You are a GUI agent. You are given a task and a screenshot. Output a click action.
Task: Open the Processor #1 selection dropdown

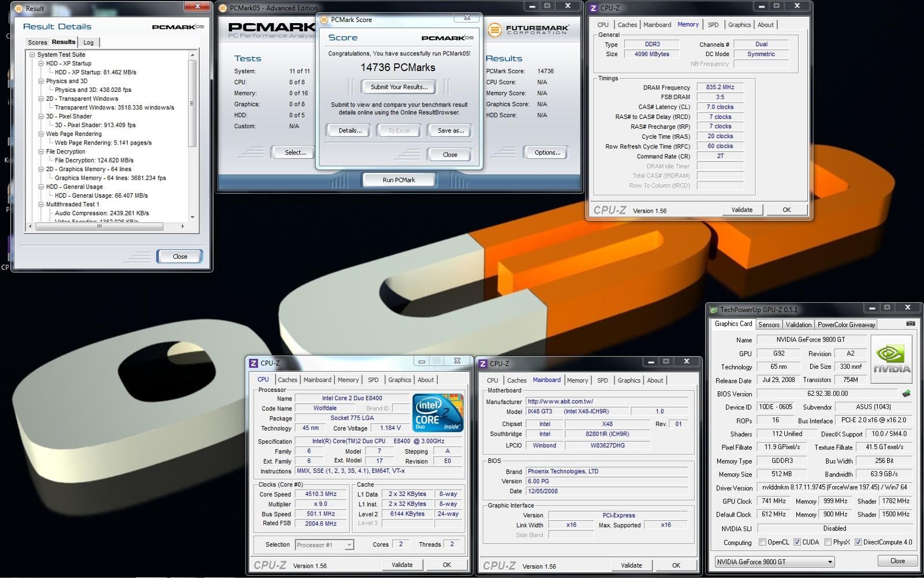324,544
